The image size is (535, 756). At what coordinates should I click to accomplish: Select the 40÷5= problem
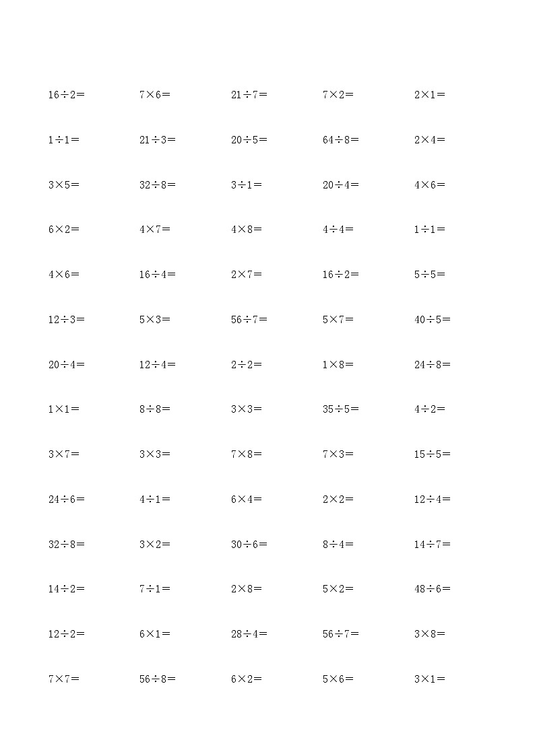pos(433,320)
